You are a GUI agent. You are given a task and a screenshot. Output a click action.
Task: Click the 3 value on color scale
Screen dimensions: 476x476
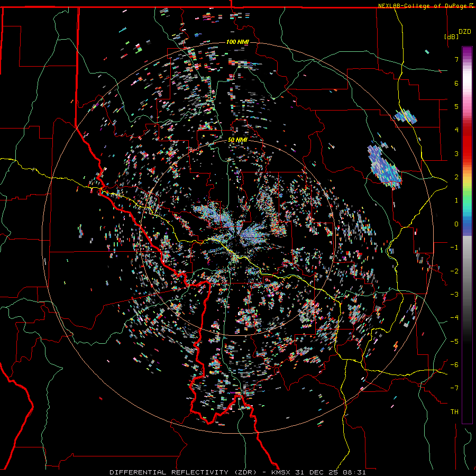tap(456, 153)
